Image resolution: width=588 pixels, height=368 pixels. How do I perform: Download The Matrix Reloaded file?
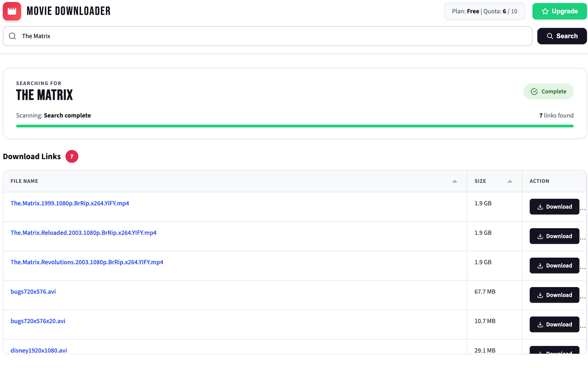coord(554,236)
